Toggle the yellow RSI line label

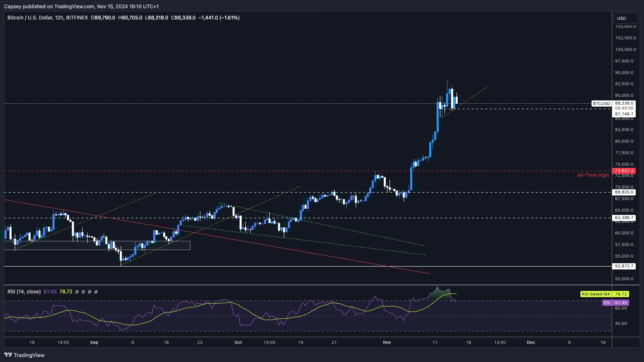pyautogui.click(x=606, y=303)
